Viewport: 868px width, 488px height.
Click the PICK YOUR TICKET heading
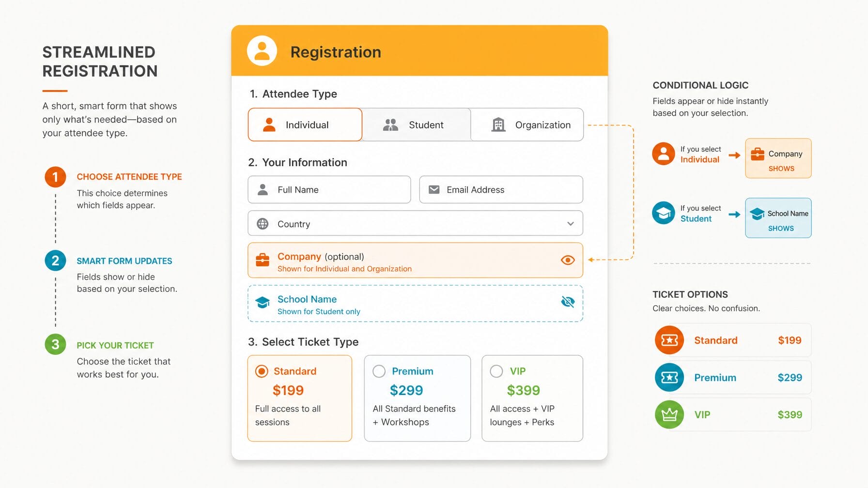pos(115,345)
